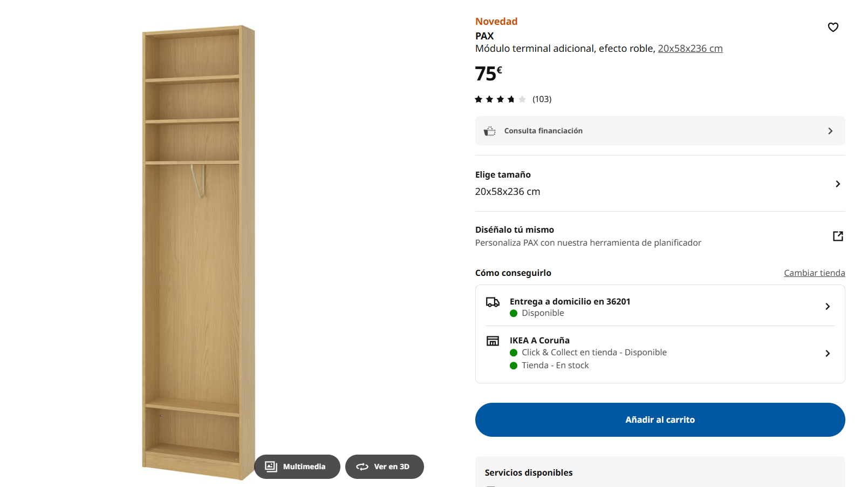
Task: Click the green dot beside Tienda - En stock
Action: pyautogui.click(x=514, y=366)
